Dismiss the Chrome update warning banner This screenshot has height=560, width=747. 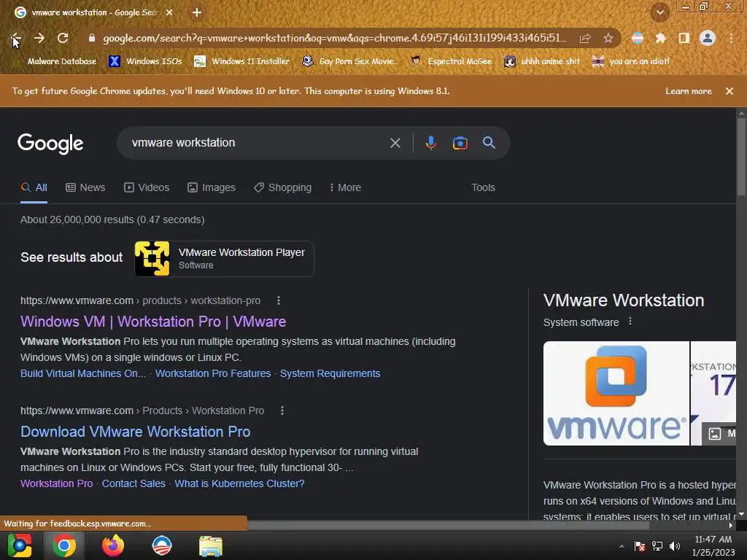729,91
